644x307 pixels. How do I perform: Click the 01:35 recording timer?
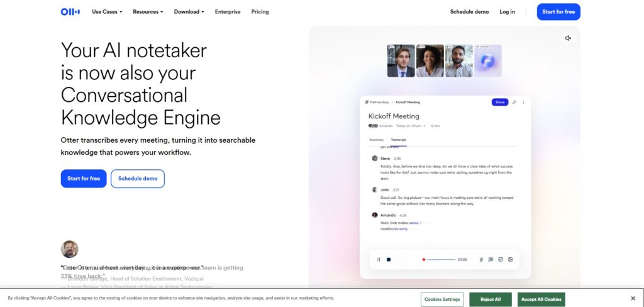tap(462, 260)
